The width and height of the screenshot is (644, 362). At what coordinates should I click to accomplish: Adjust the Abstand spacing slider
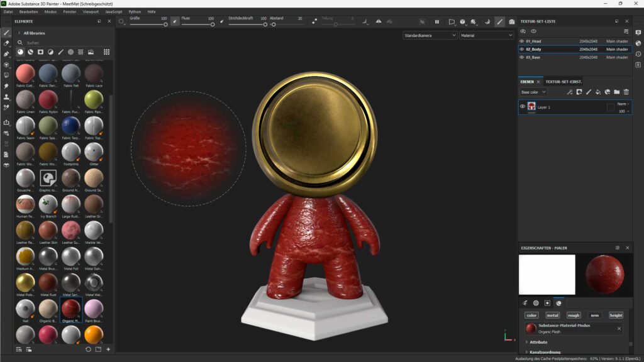tap(286, 25)
